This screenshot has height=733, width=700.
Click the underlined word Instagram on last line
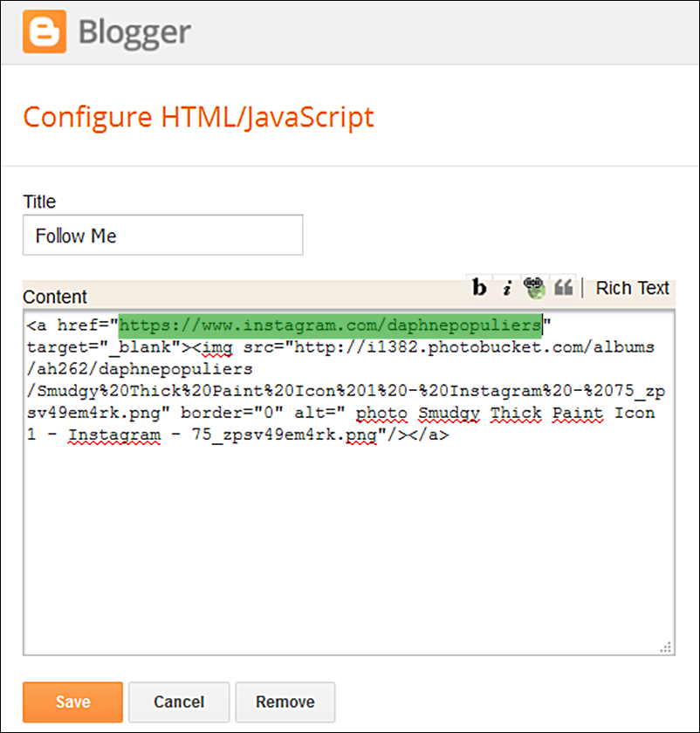pyautogui.click(x=114, y=435)
